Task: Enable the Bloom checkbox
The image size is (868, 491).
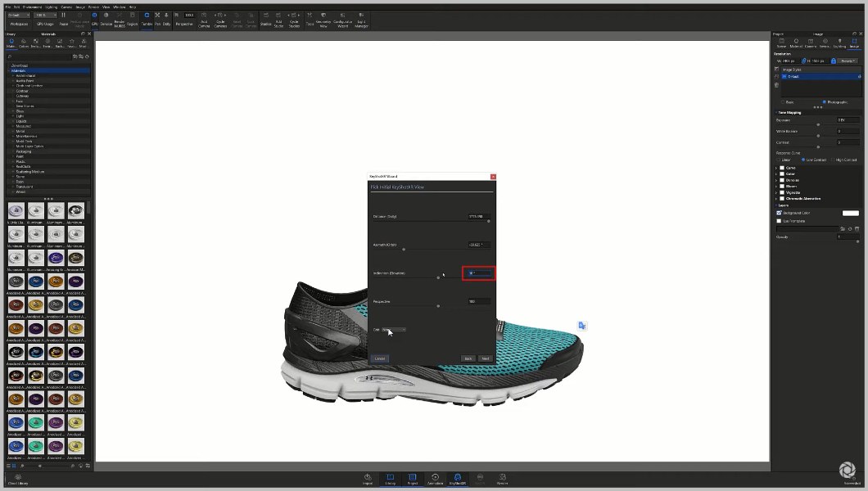Action: [782, 186]
